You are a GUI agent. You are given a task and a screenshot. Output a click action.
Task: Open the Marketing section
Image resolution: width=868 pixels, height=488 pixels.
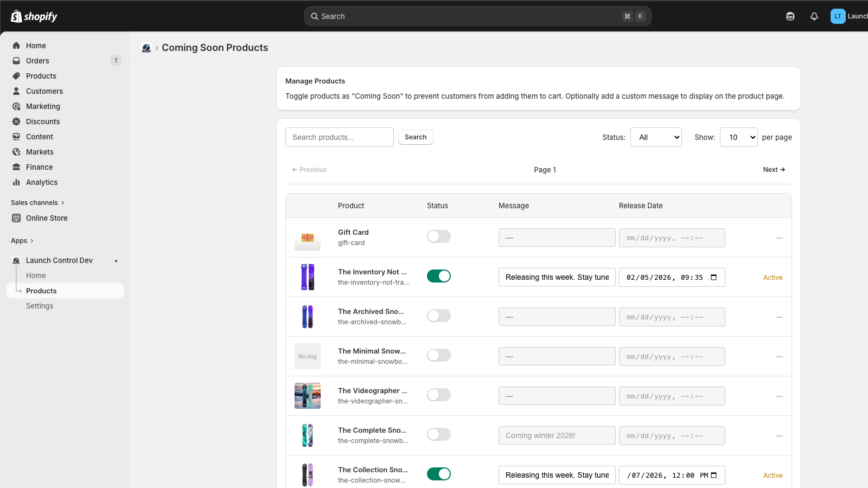click(42, 106)
